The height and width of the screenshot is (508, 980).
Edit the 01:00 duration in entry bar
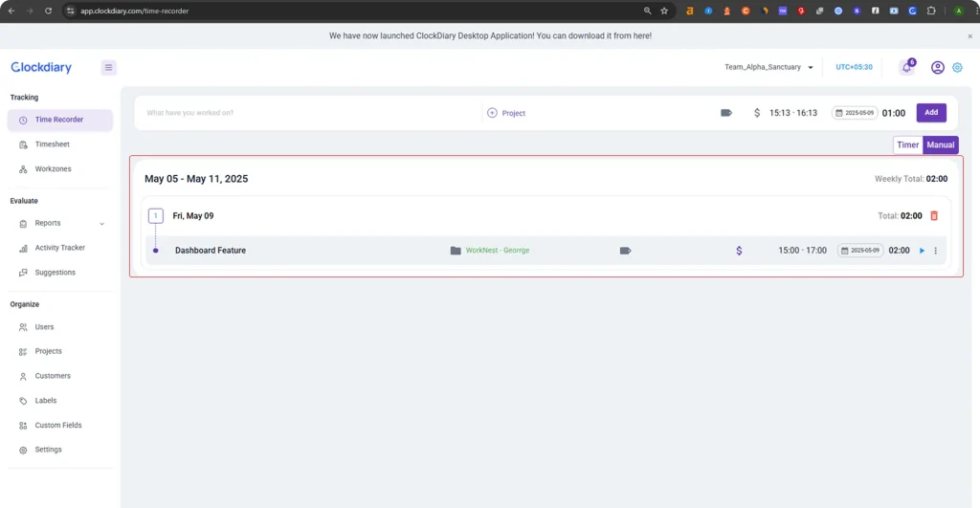tap(894, 113)
